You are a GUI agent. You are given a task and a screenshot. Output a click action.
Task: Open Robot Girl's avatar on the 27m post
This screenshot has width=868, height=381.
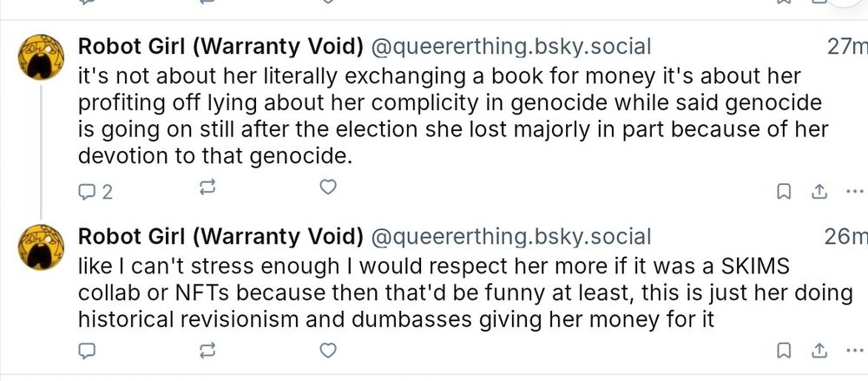pyautogui.click(x=40, y=59)
